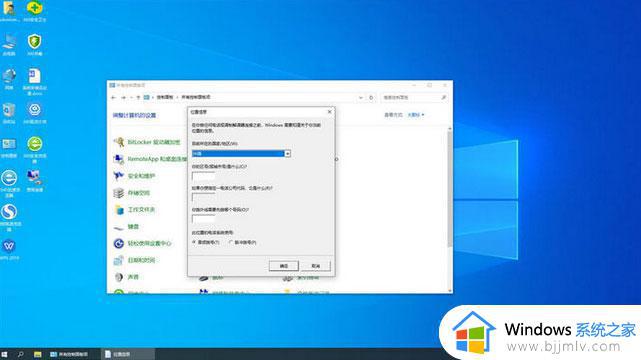This screenshot has width=641, height=360.
Task: Open Keyboard settings in Control Panel
Action: (x=126, y=226)
